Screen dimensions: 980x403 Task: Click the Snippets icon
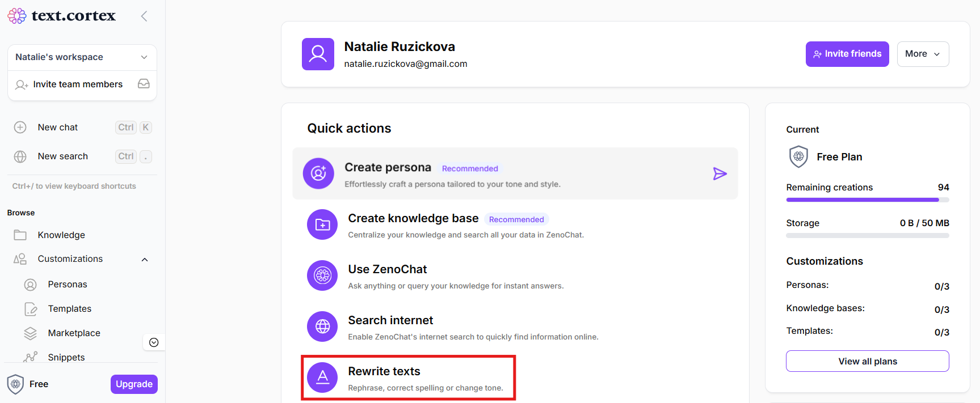(x=31, y=357)
